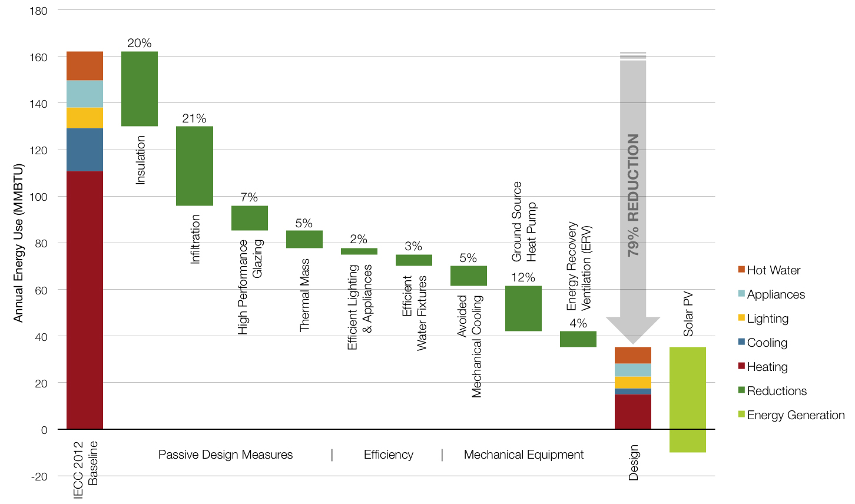This screenshot has height=504, width=855.
Task: Click the High Performance Glazing 7% bar
Action: pyautogui.click(x=249, y=218)
